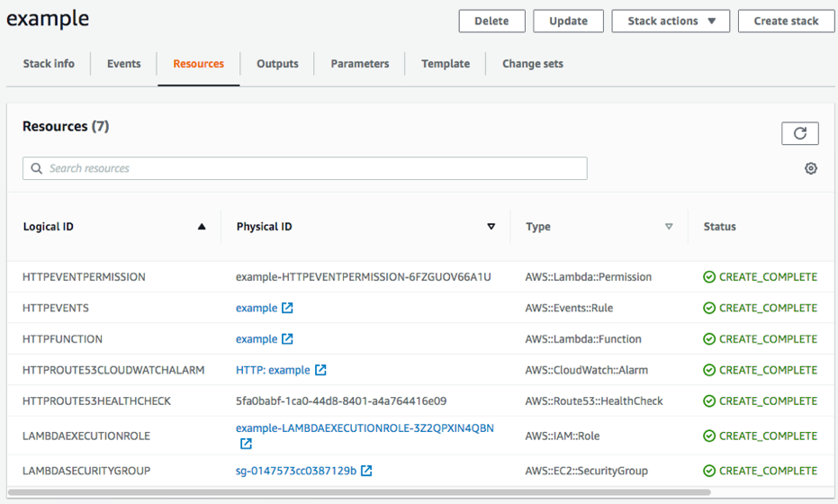Screen dimensions: 838x504
Task: Click the AWS::Route53::HealthCheck type cell
Action: pos(594,400)
